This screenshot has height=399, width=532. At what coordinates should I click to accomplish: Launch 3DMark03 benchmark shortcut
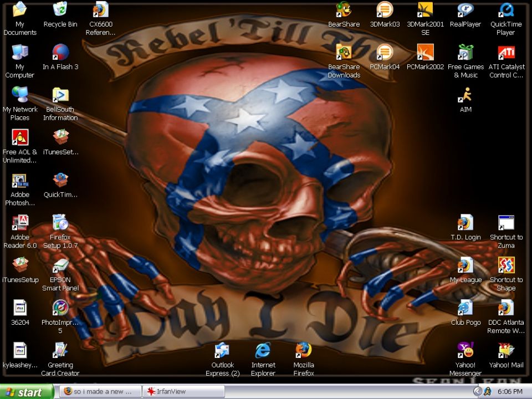(x=385, y=10)
